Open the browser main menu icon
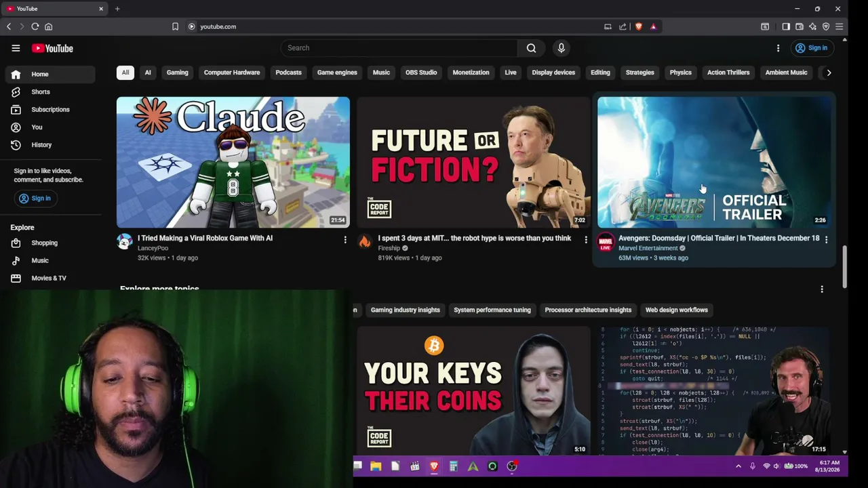 (x=839, y=26)
